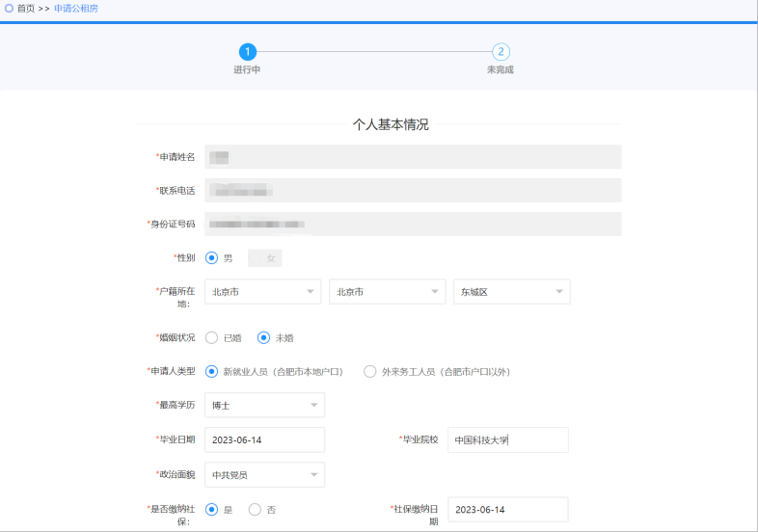Image resolution: width=758 pixels, height=532 pixels.
Task: Click step 1 progress circle
Action: [x=248, y=52]
